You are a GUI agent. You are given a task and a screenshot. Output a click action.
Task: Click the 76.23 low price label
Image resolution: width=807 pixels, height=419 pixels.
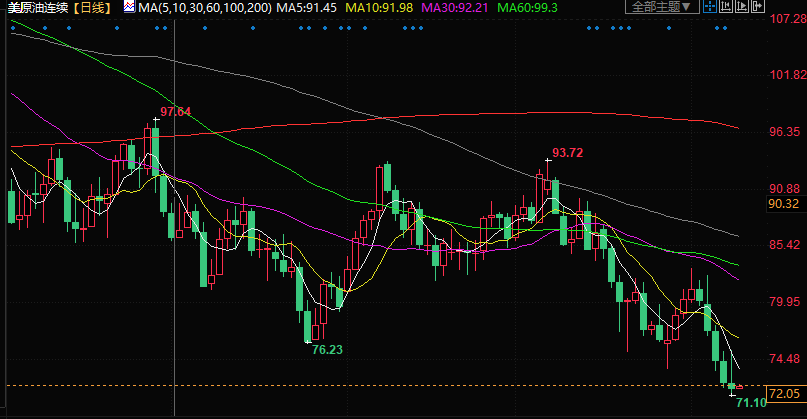tap(327, 349)
